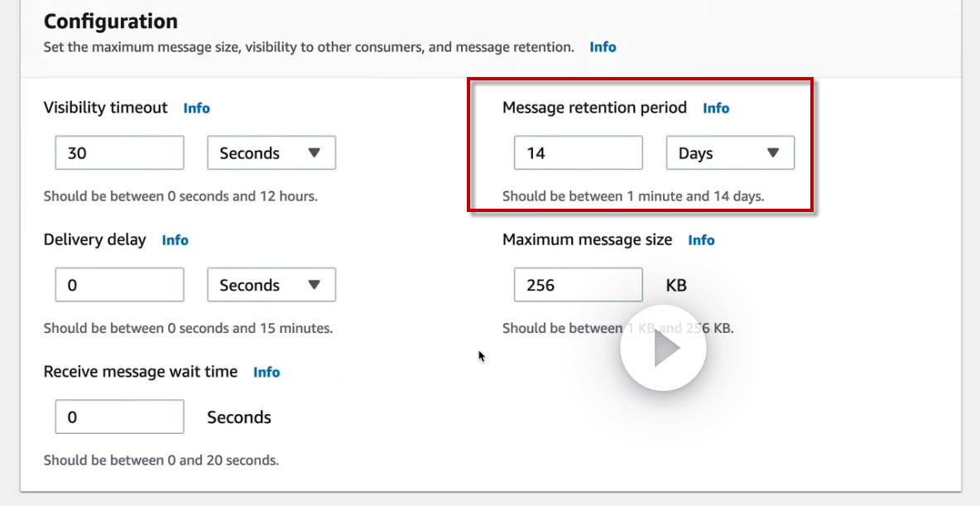The image size is (980, 506).
Task: Open the Visibility timeout unit dropdown
Action: click(x=271, y=153)
